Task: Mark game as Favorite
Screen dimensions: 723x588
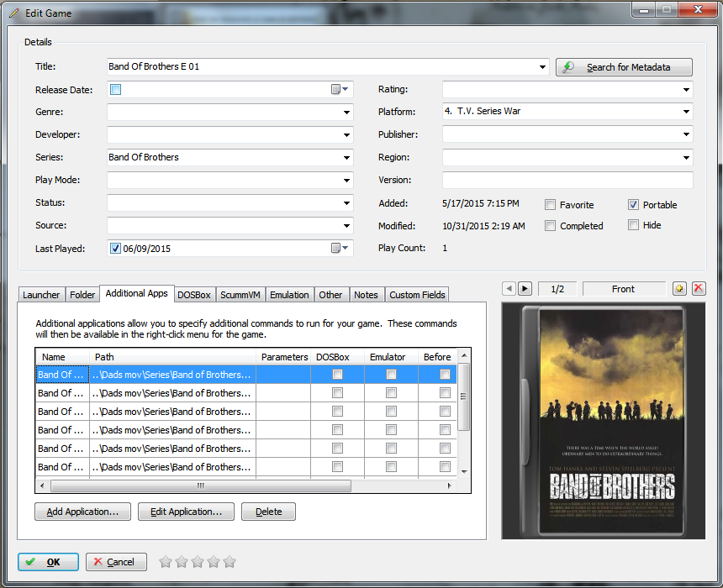Action: tap(550, 205)
